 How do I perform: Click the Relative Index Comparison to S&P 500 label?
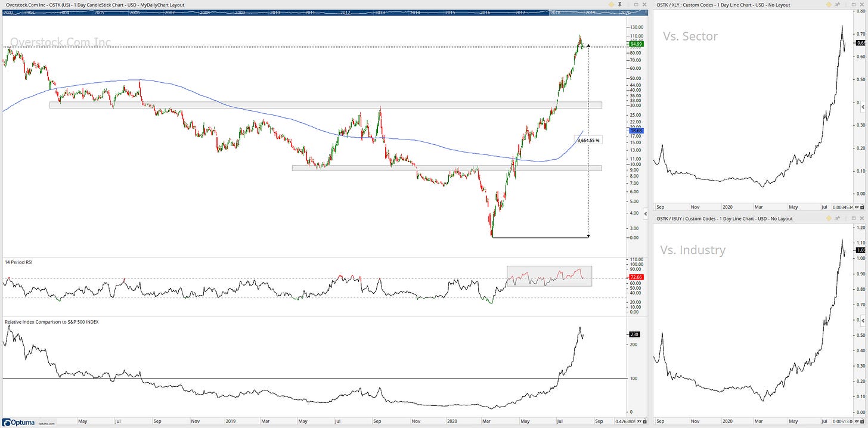click(52, 321)
